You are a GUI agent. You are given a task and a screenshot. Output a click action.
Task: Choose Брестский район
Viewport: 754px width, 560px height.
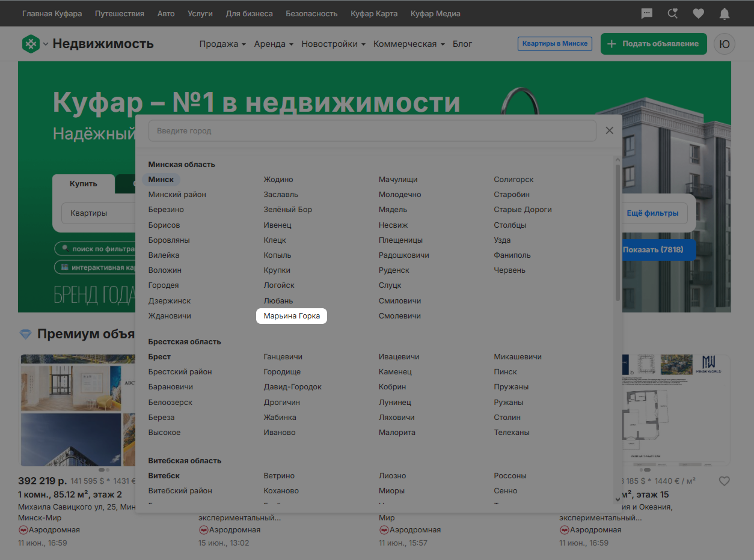click(180, 372)
